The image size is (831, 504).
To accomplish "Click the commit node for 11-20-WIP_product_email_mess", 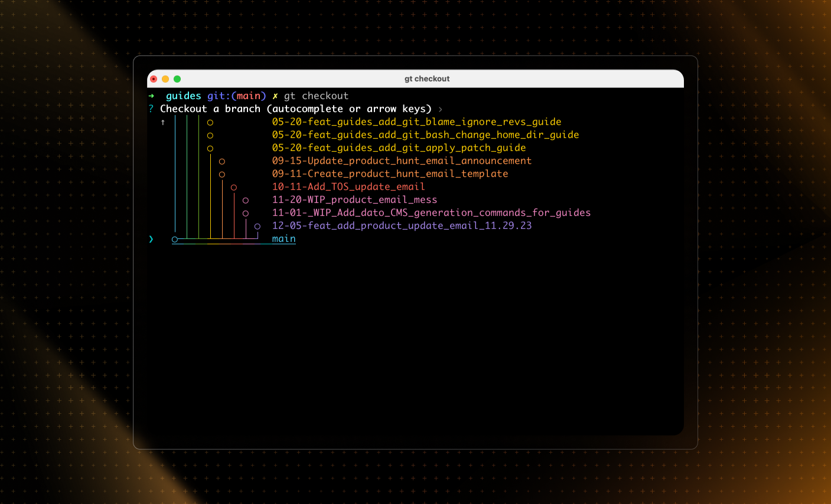I will (246, 200).
